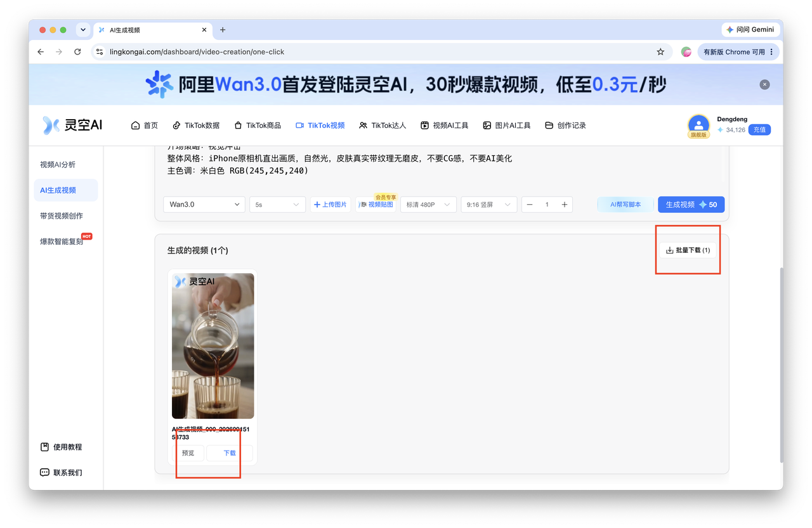Open the TikTok商品 menu
Viewport: 812px width, 528px height.
pyautogui.click(x=258, y=126)
